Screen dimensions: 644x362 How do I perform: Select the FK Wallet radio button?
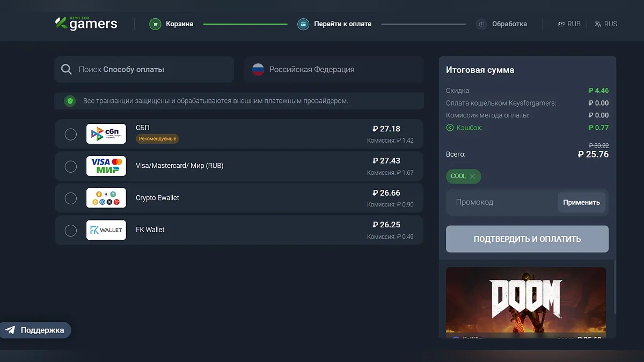pyautogui.click(x=71, y=231)
